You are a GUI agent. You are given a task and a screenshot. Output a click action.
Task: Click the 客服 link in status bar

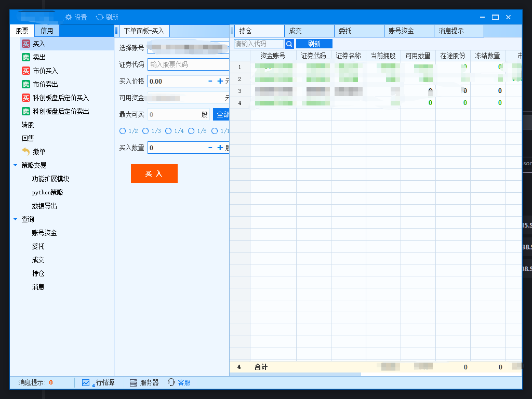[184, 383]
